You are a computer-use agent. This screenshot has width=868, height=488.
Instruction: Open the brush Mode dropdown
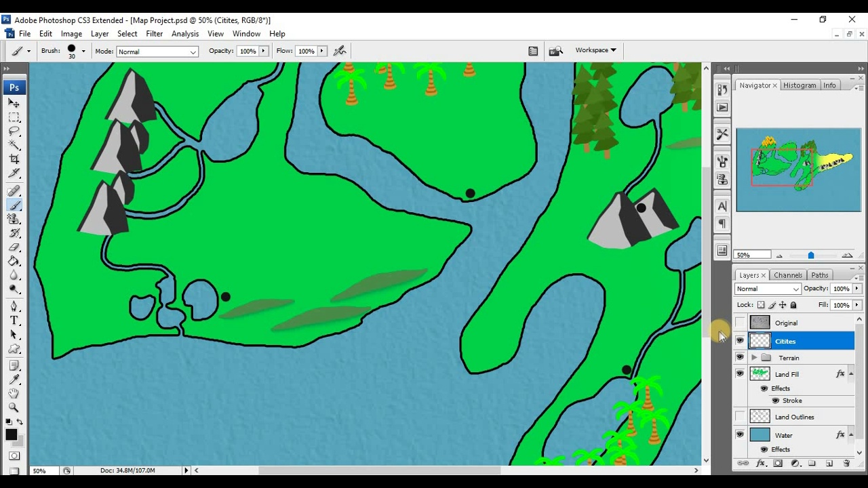157,52
